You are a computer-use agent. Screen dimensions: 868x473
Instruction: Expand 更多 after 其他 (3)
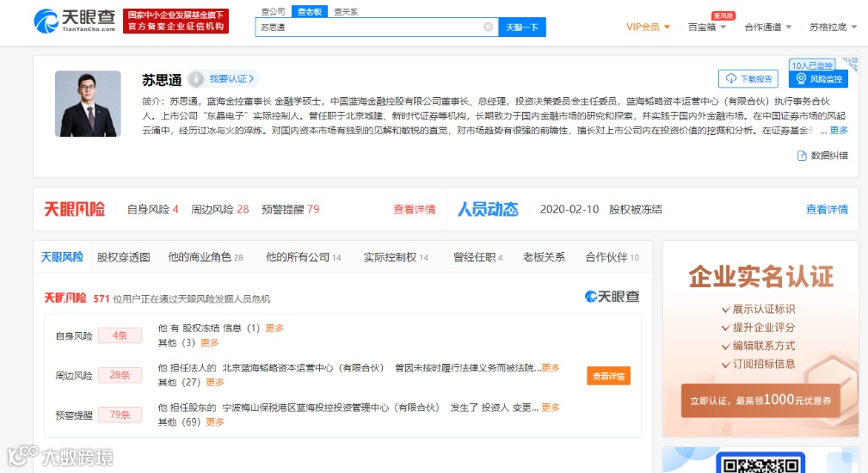[x=209, y=342]
